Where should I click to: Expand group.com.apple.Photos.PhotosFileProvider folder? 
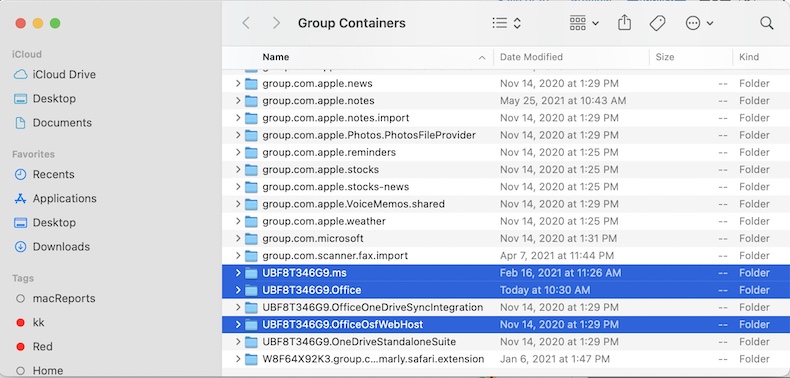238,135
